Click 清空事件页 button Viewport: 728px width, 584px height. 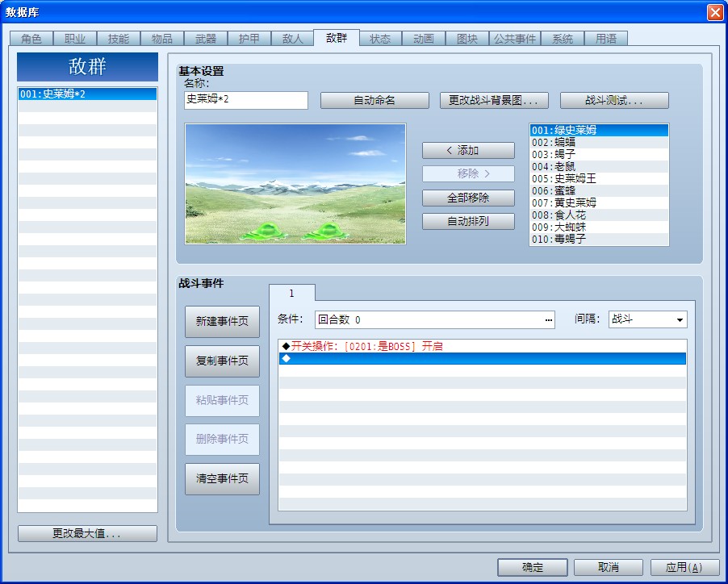pos(223,478)
